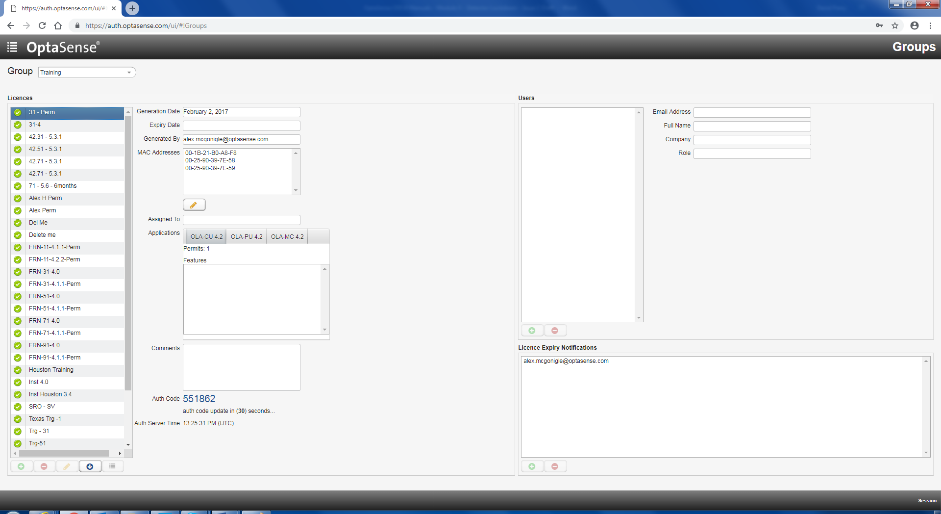Add a new licence with the green plus
Image resolution: width=941 pixels, height=514 pixels.
[x=20, y=466]
